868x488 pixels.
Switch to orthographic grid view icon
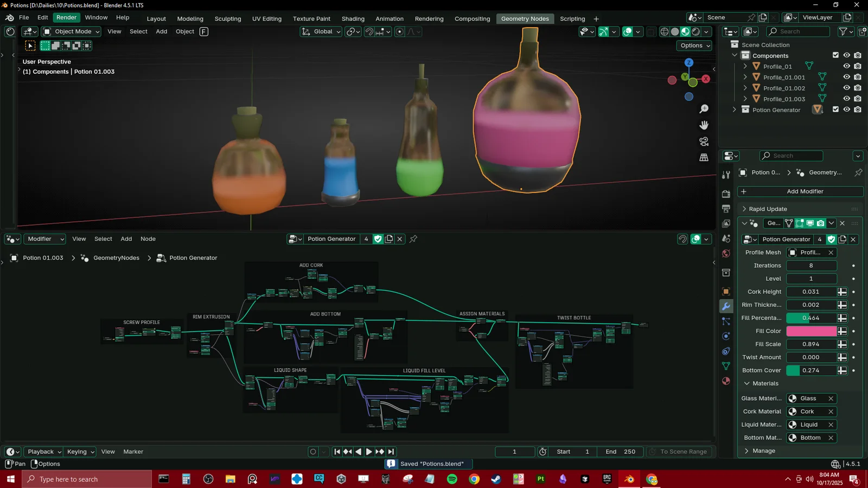point(704,157)
